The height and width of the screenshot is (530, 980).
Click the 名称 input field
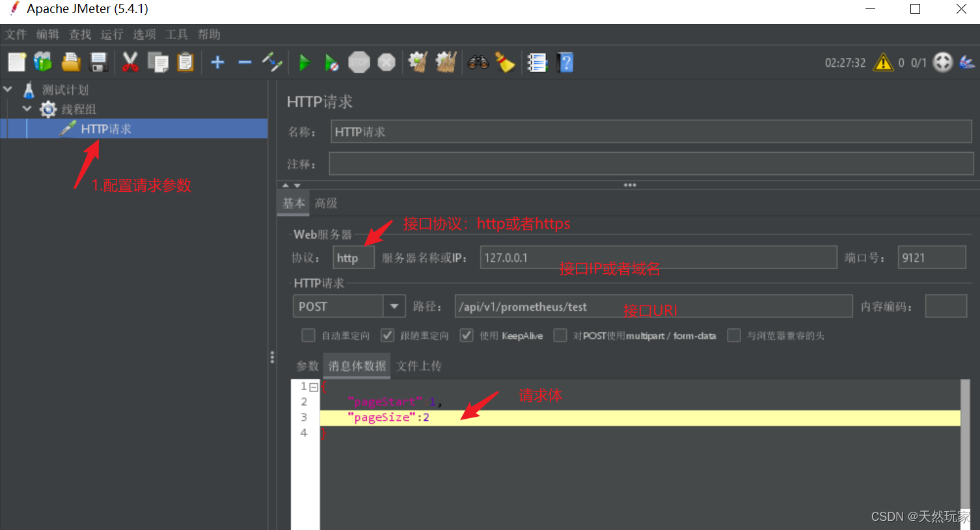pyautogui.click(x=651, y=132)
